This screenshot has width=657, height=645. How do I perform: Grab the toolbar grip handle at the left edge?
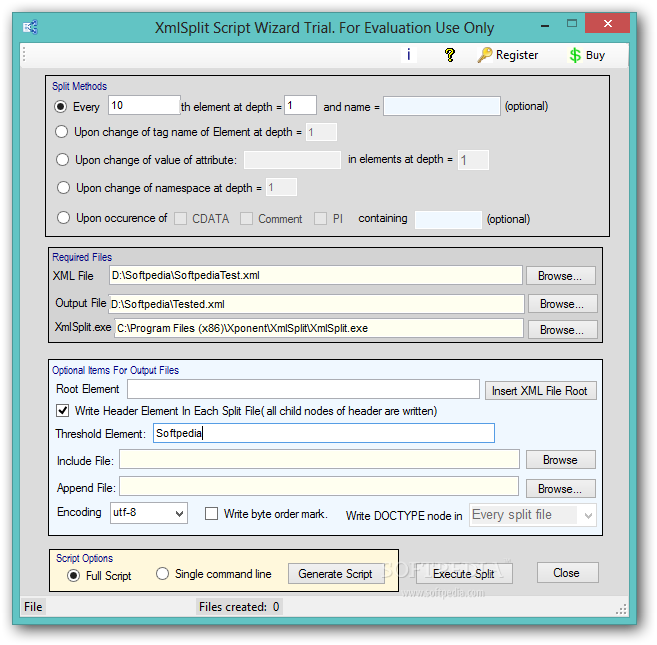pos(24,54)
